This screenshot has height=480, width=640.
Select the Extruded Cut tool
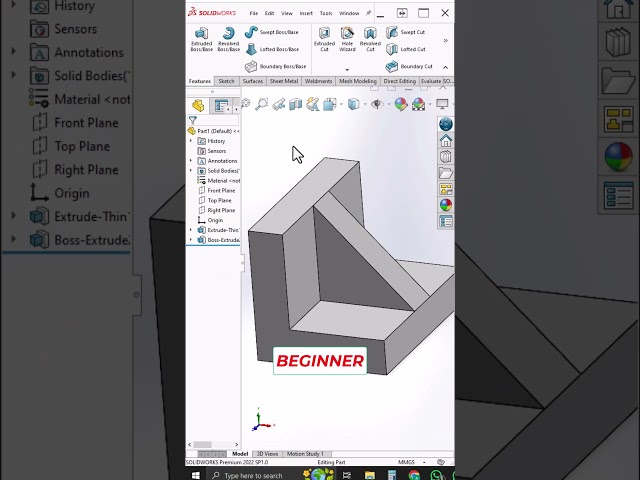pos(324,39)
